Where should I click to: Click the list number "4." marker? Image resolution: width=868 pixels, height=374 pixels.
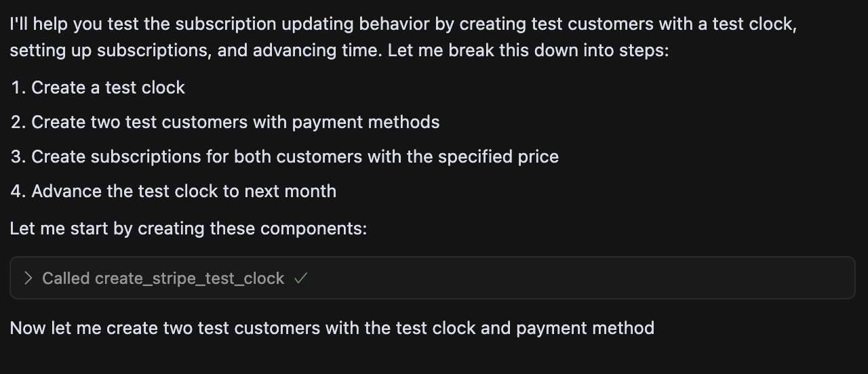tap(18, 192)
